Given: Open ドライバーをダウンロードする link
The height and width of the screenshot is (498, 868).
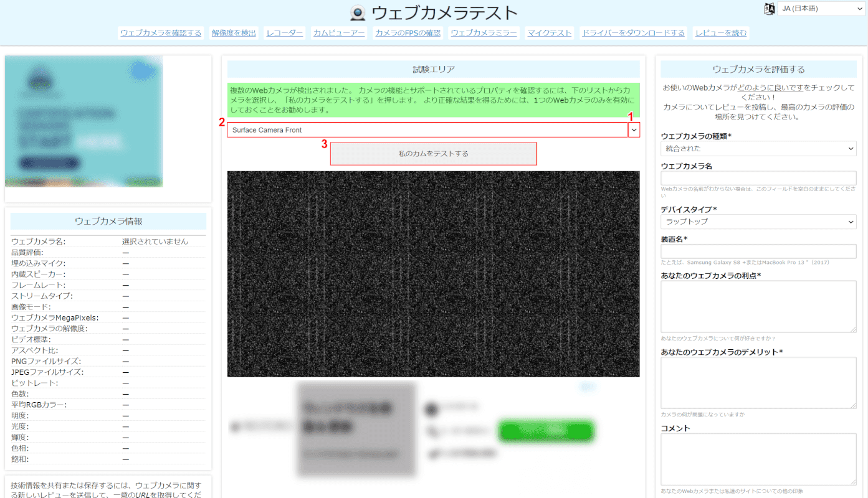Looking at the screenshot, I should coord(633,33).
